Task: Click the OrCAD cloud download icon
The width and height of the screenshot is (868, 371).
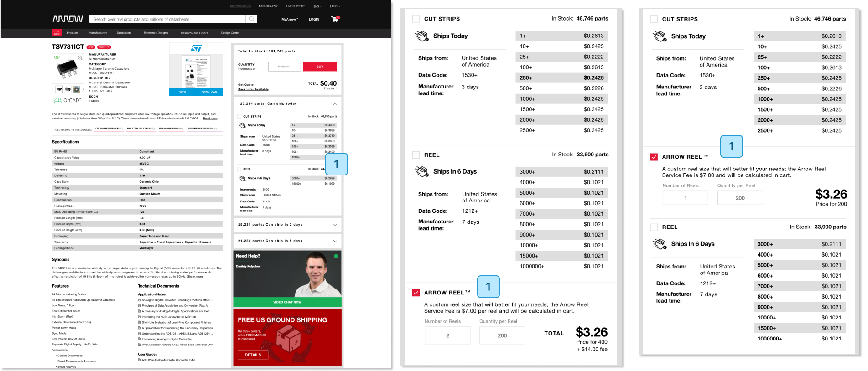Action: click(57, 100)
